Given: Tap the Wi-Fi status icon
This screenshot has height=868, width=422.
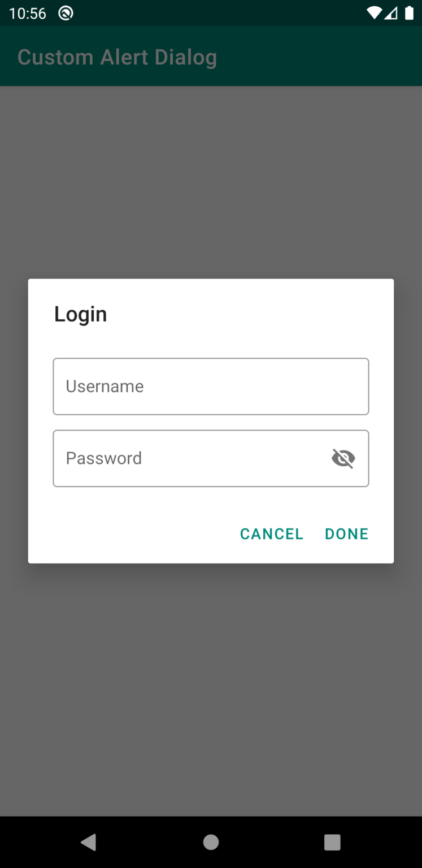Looking at the screenshot, I should 374,13.
